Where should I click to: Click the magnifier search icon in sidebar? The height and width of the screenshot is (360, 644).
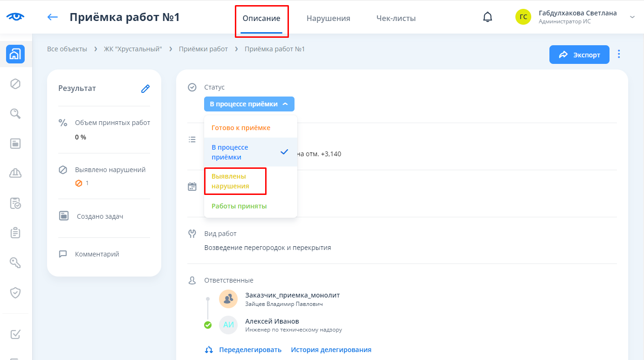[x=15, y=113]
